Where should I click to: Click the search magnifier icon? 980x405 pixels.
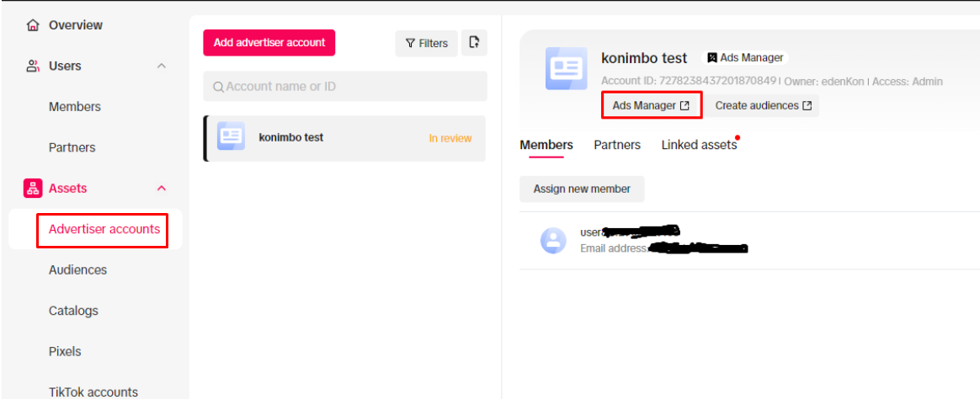218,87
